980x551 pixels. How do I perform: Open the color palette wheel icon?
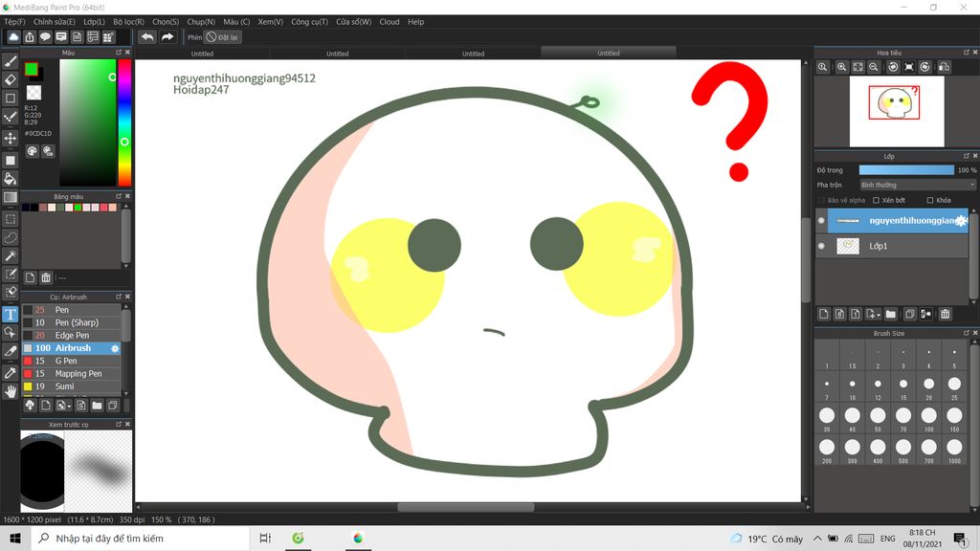(32, 151)
